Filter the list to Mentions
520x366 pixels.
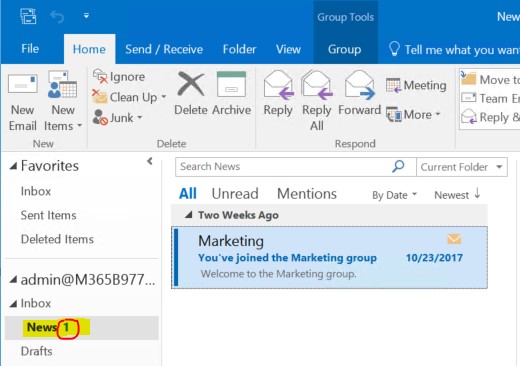tap(307, 194)
